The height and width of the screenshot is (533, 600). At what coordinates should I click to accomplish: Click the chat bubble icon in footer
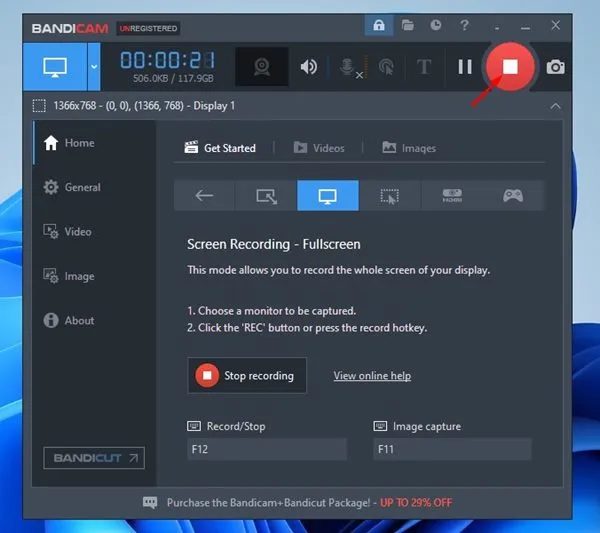(150, 502)
